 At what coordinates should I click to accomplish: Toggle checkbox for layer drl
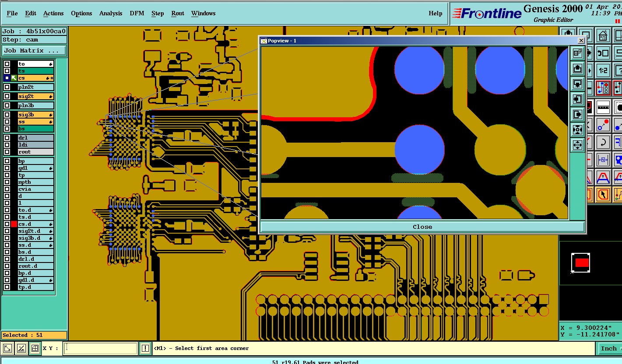click(x=7, y=138)
